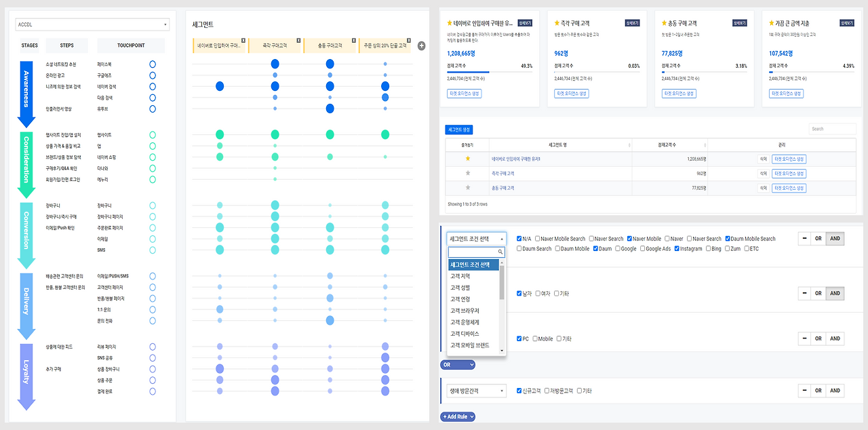Focus the table Search input field
The width and height of the screenshot is (868, 430).
click(833, 128)
